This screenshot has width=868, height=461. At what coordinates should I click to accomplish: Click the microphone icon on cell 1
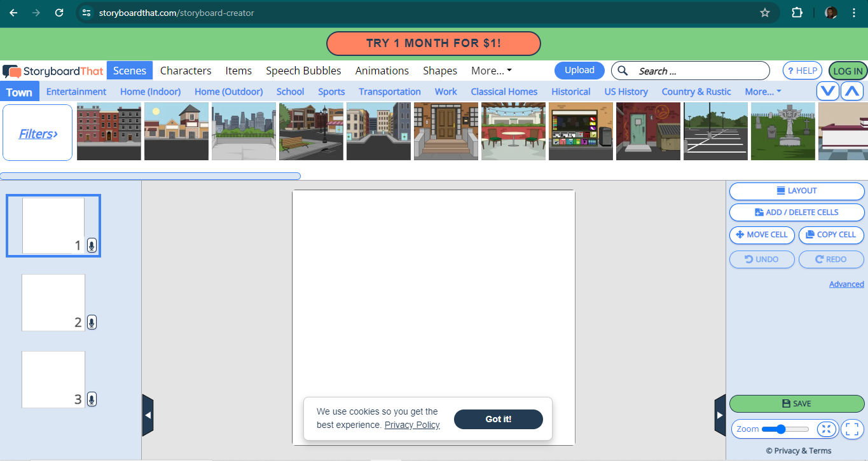92,245
